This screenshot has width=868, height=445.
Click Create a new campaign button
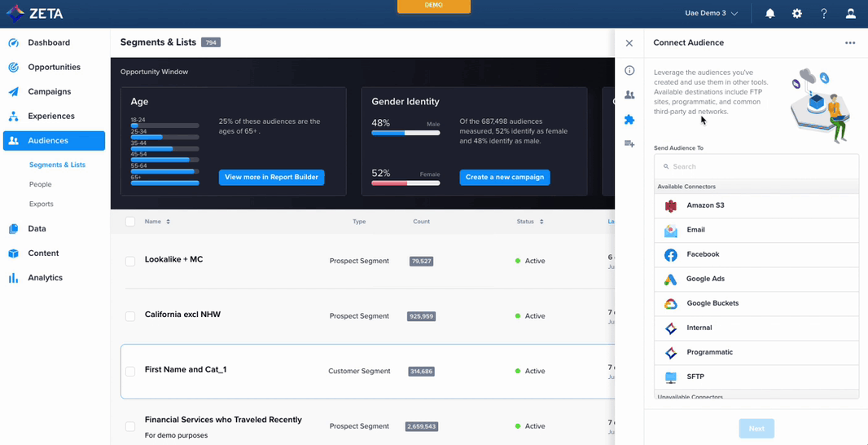(504, 177)
